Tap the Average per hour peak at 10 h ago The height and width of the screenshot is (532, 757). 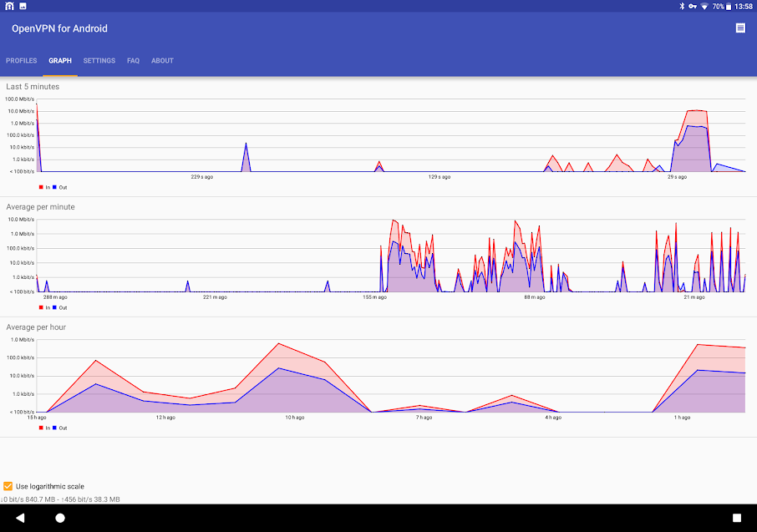[278, 345]
